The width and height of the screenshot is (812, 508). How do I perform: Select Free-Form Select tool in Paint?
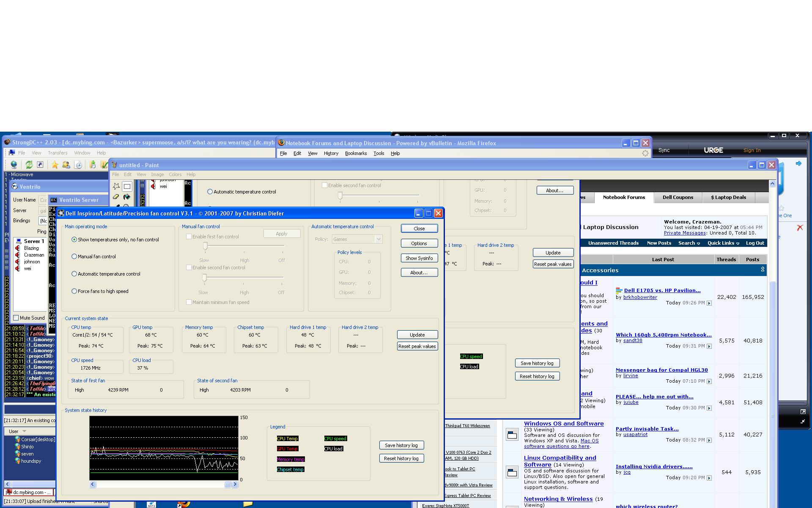click(116, 186)
